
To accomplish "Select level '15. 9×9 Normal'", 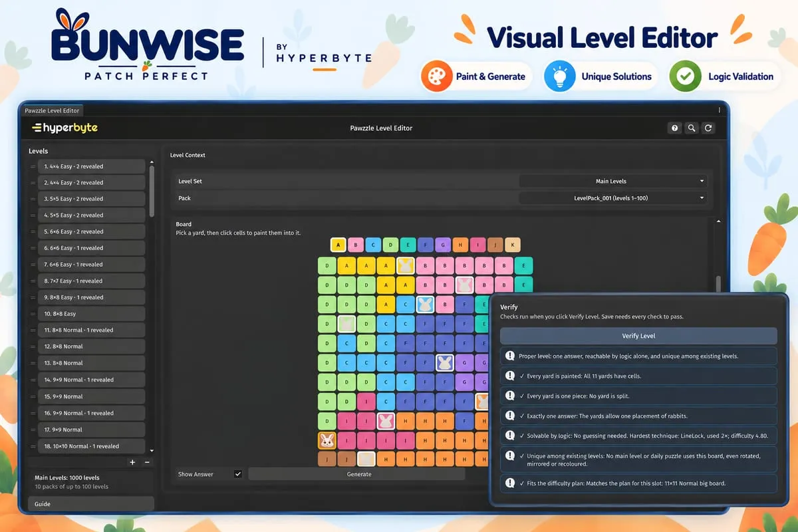I will coord(92,396).
